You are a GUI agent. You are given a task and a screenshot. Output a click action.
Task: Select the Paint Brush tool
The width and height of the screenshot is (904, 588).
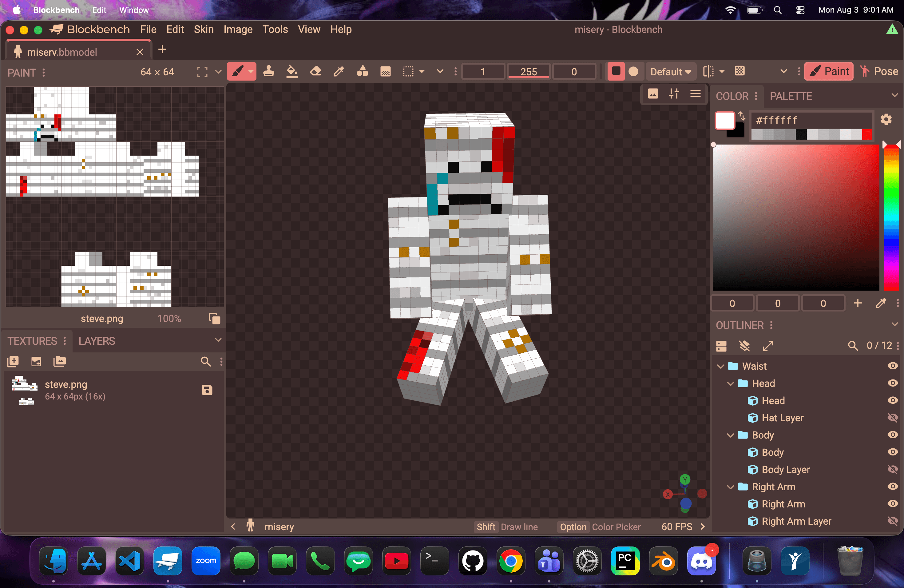[238, 71]
